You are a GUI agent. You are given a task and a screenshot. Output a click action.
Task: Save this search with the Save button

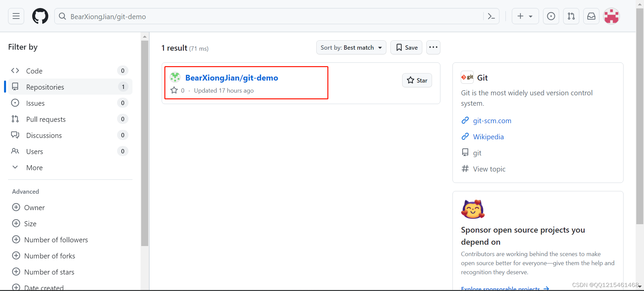tap(406, 47)
